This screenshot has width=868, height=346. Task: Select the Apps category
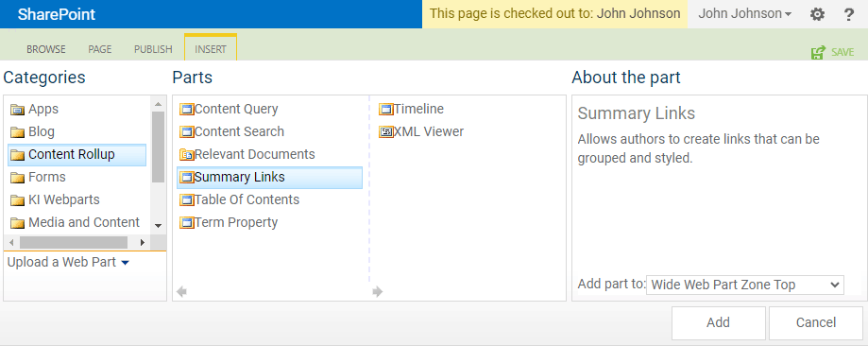point(43,110)
